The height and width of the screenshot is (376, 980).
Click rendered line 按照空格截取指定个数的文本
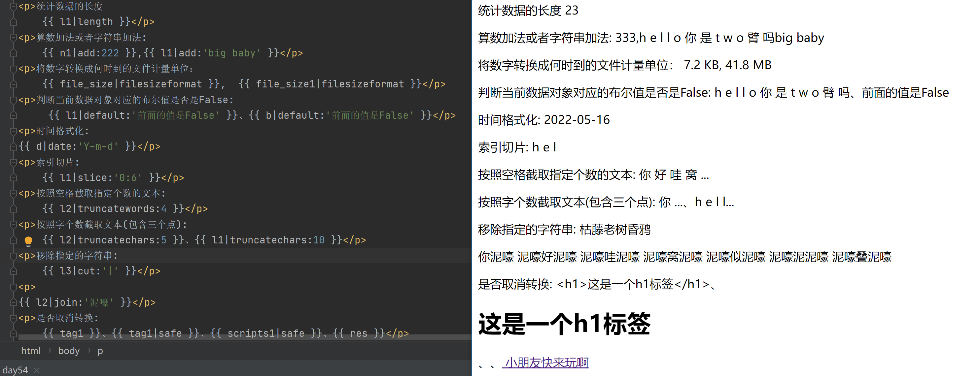(x=593, y=174)
